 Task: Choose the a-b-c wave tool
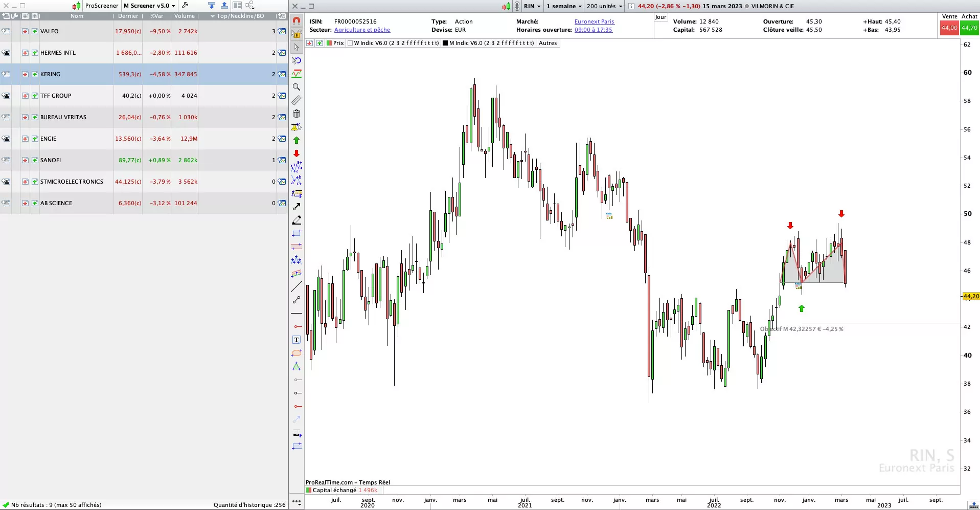297,180
